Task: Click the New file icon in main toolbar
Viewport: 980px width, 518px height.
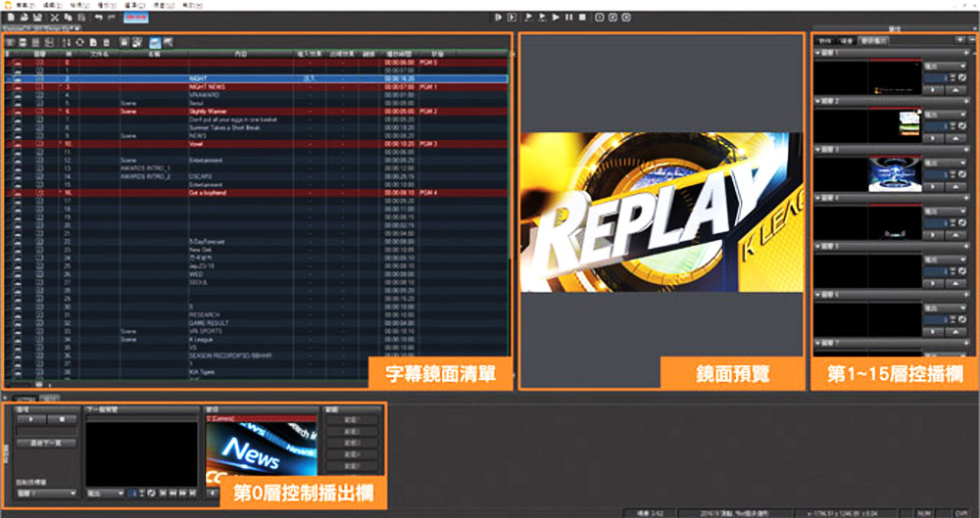Action: [x=10, y=18]
